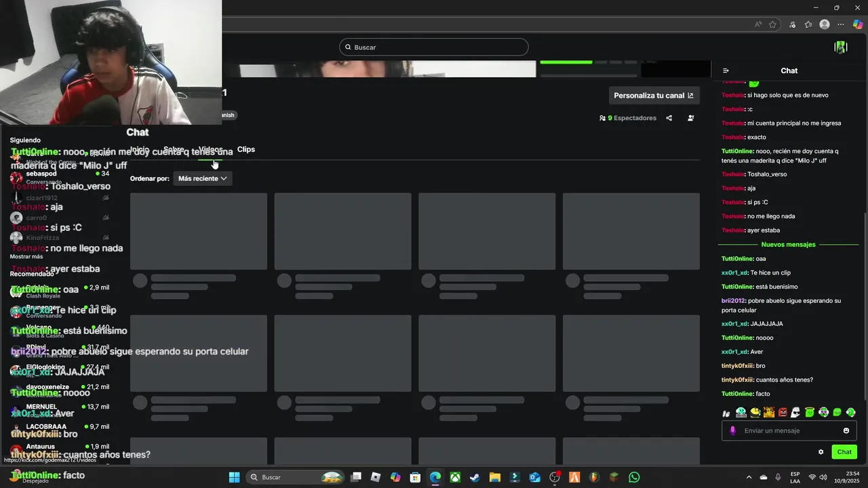
Task: Click xx0r1_xd in 'Te hice un clip' message
Action: [734, 272]
